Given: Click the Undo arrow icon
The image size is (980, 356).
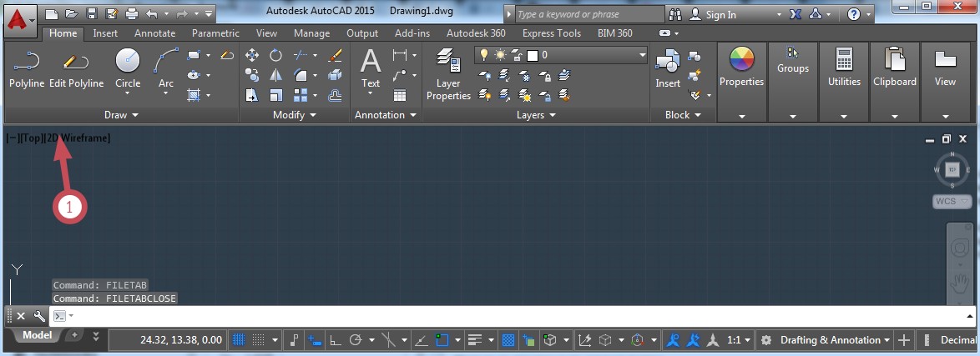Looking at the screenshot, I should point(151,13).
